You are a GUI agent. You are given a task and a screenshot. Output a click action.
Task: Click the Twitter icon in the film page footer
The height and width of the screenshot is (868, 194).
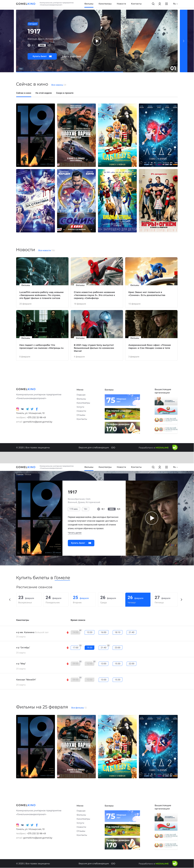click(32, 825)
